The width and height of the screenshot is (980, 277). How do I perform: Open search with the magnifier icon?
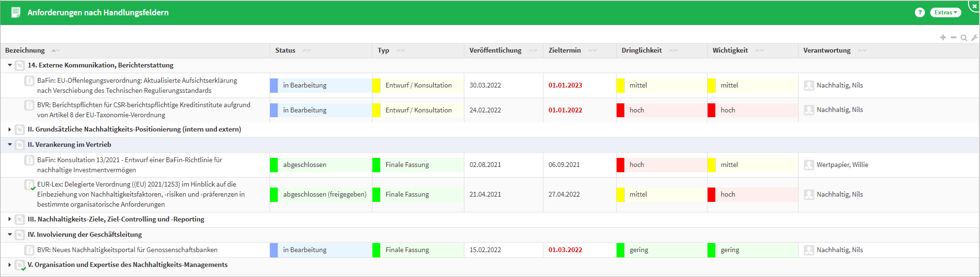(x=964, y=38)
